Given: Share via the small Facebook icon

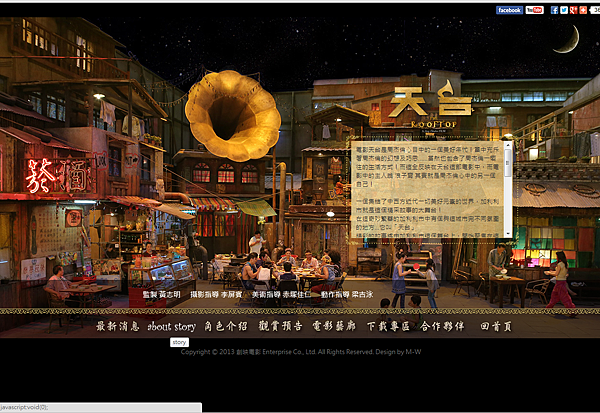Looking at the screenshot, I should pos(554,10).
